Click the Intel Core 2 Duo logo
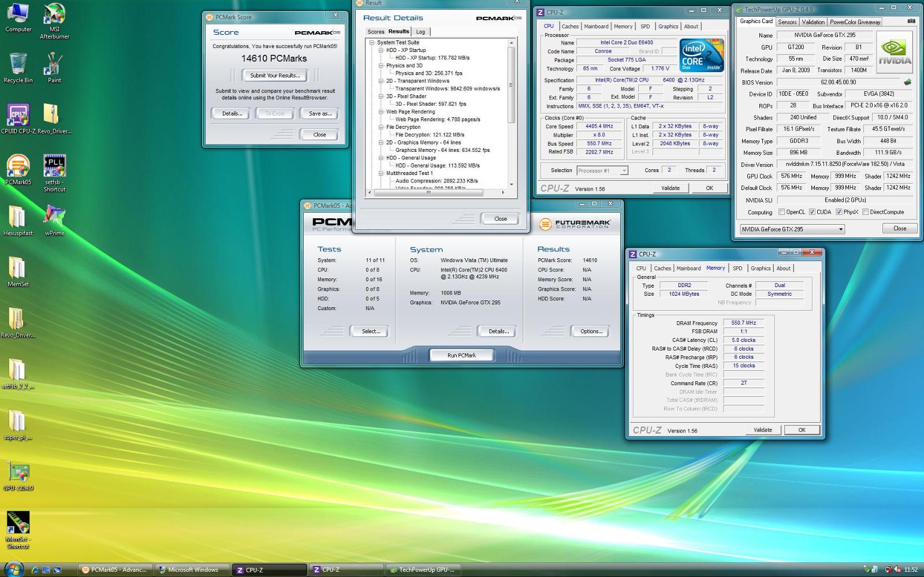924x577 pixels. 702,55
